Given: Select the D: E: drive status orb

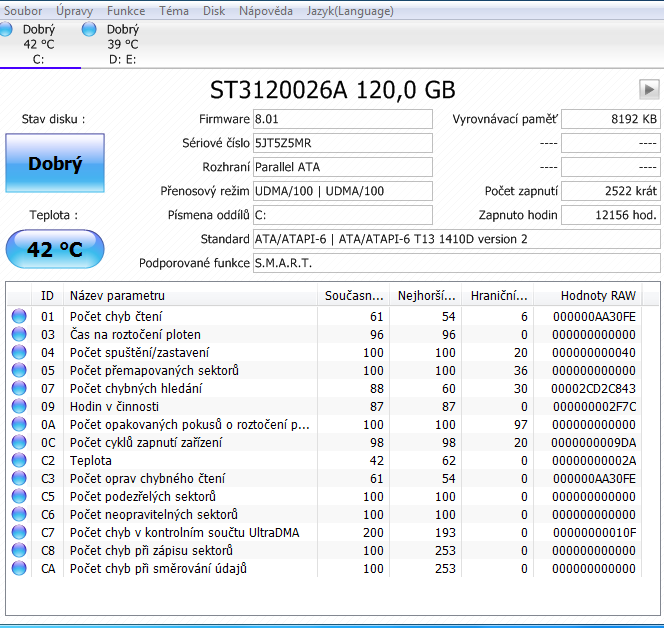Looking at the screenshot, I should point(89,30).
